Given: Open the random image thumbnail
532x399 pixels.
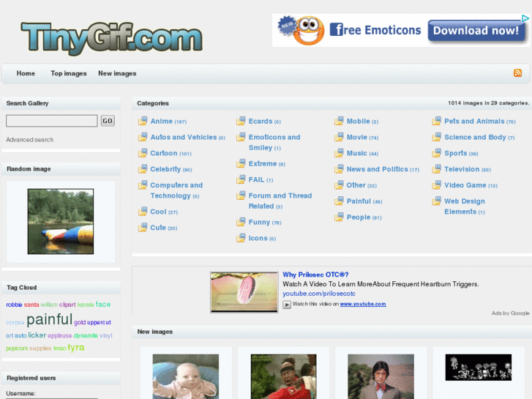Looking at the screenshot, I should 61,221.
